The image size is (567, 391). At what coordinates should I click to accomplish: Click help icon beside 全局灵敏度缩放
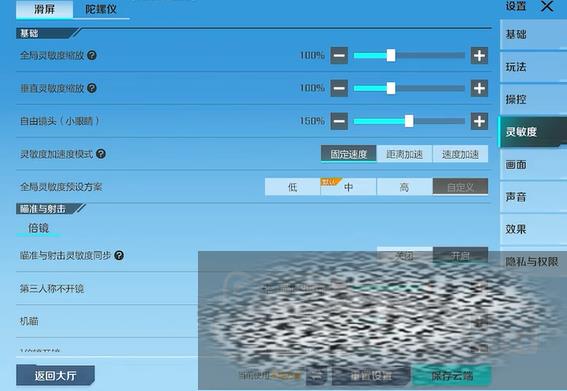pyautogui.click(x=92, y=55)
